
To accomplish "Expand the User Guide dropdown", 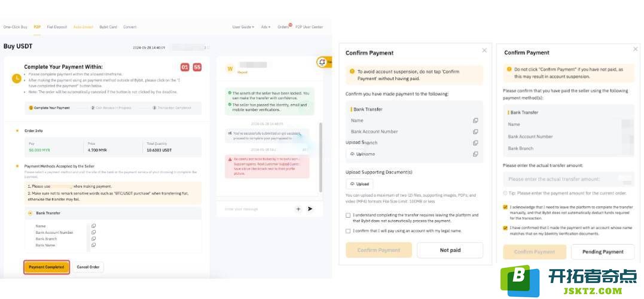I will pos(243,27).
